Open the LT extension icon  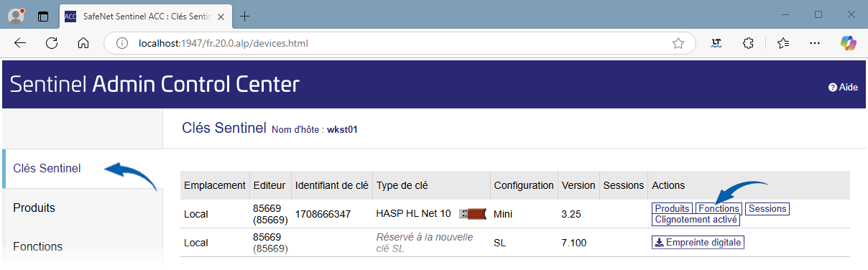tap(716, 43)
